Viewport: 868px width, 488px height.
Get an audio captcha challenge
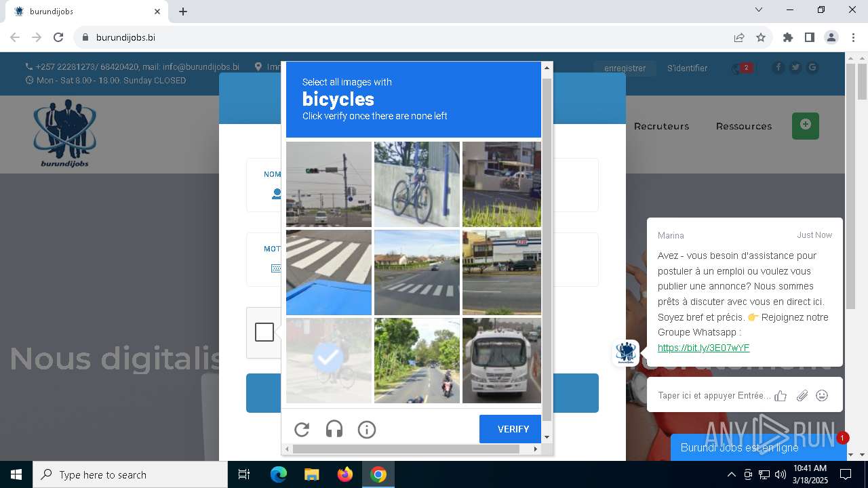pyautogui.click(x=334, y=429)
